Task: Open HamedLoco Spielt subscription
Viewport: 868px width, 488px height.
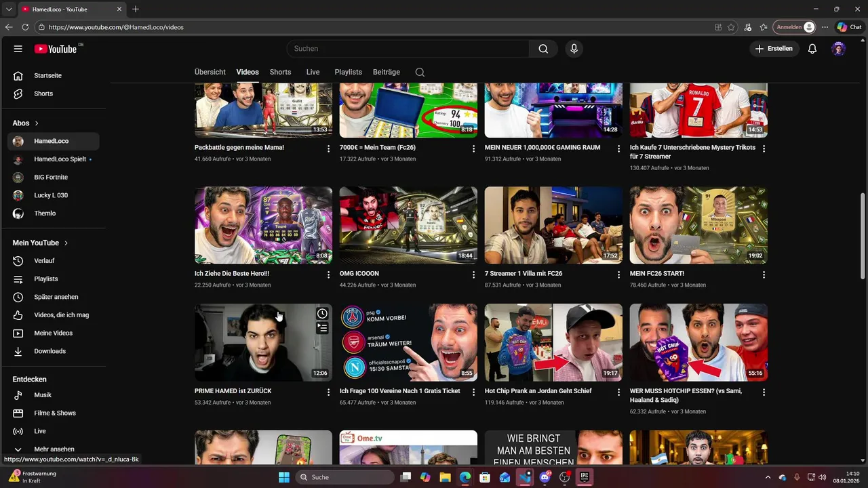Action: [53, 159]
